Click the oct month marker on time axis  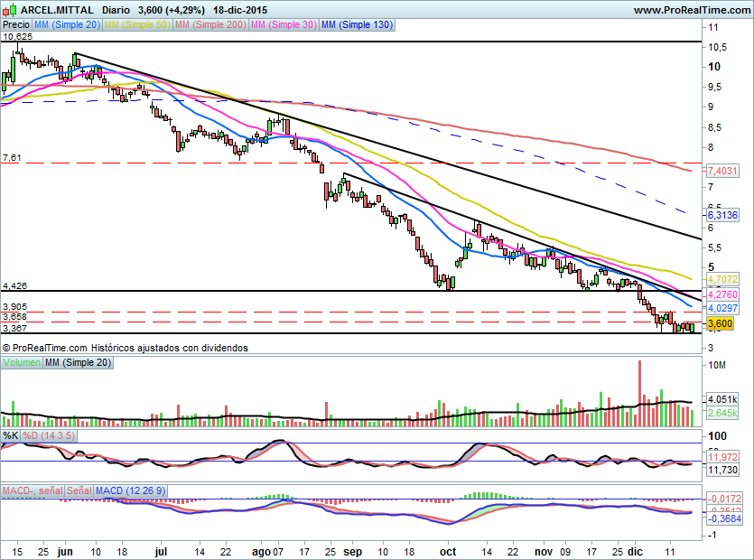click(448, 552)
